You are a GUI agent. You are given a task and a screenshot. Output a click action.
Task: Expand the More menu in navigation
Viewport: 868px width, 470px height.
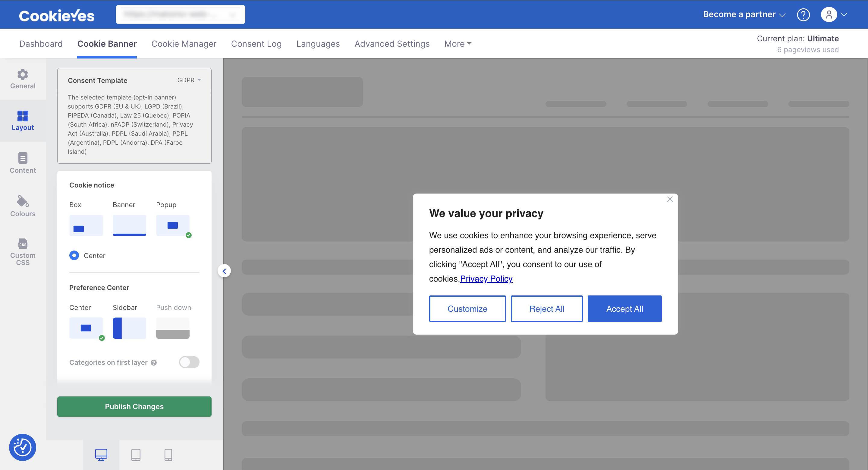pyautogui.click(x=458, y=44)
